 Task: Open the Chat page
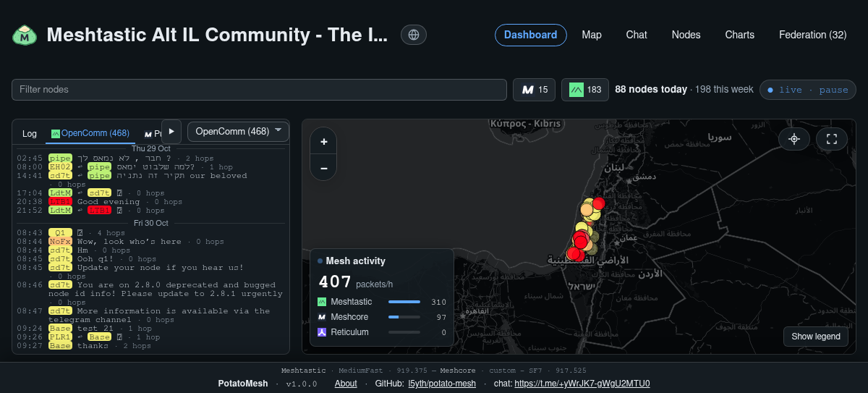[637, 35]
